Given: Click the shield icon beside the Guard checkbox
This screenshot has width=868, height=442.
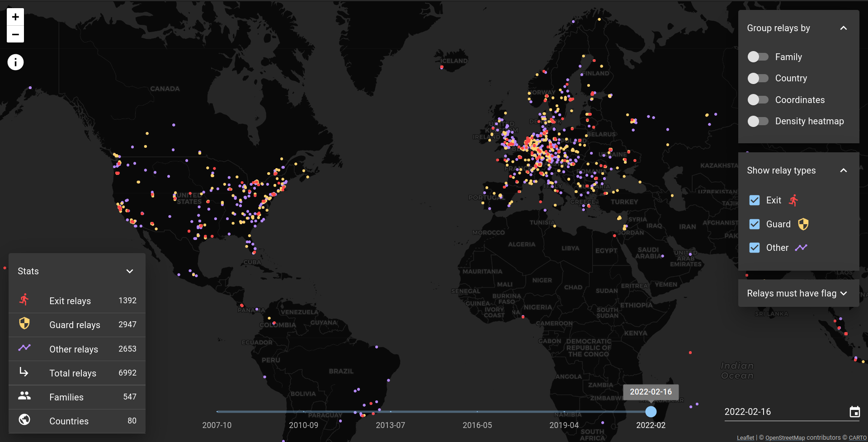Looking at the screenshot, I should (x=803, y=224).
